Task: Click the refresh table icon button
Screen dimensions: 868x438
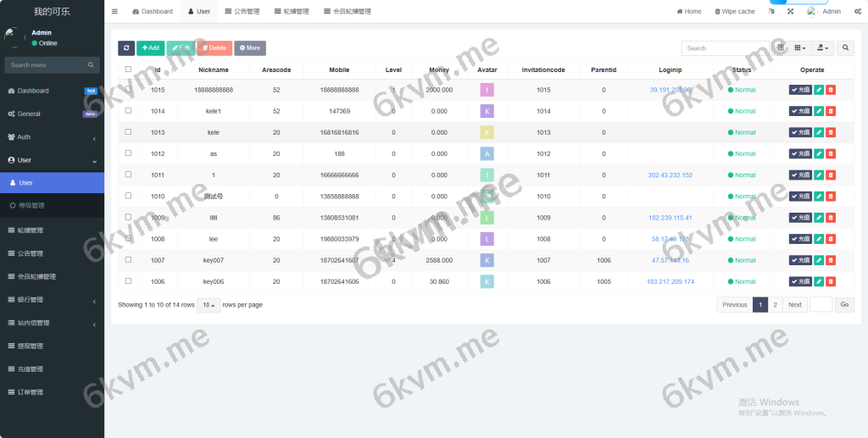Action: (x=125, y=48)
